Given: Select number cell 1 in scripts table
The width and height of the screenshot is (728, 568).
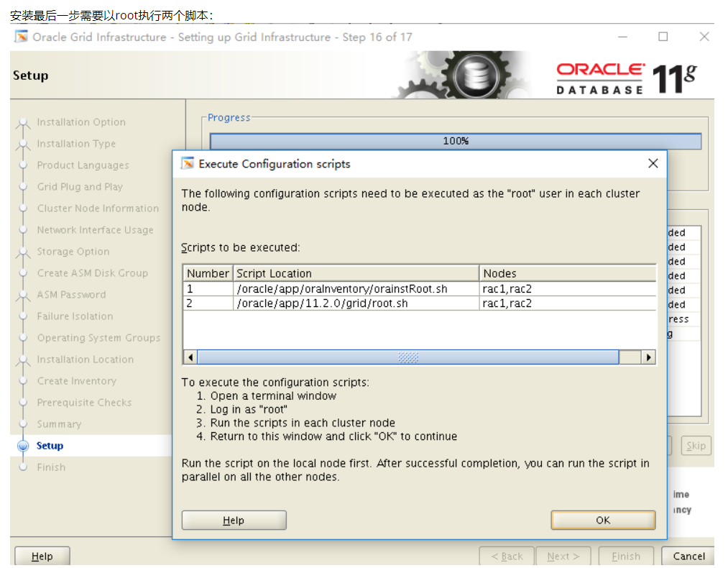Looking at the screenshot, I should [208, 289].
